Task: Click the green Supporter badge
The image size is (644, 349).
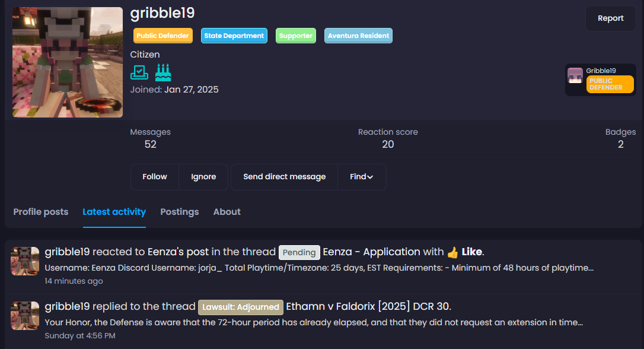Action: 296,36
